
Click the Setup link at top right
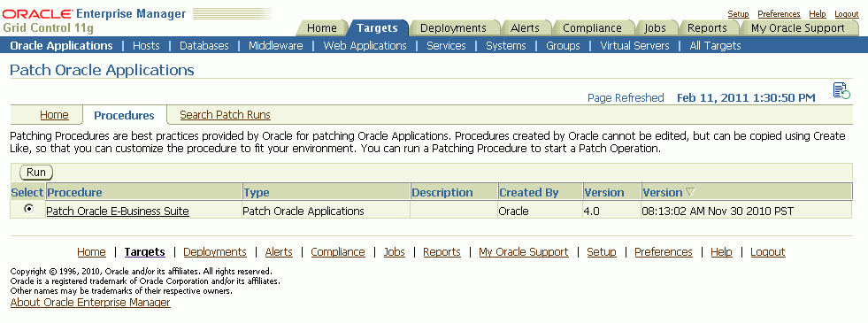click(x=738, y=14)
